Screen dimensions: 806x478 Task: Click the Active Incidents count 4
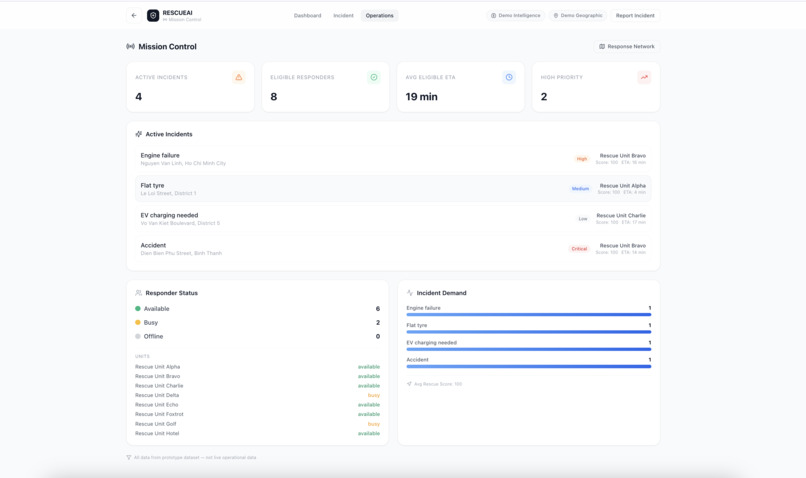[138, 97]
